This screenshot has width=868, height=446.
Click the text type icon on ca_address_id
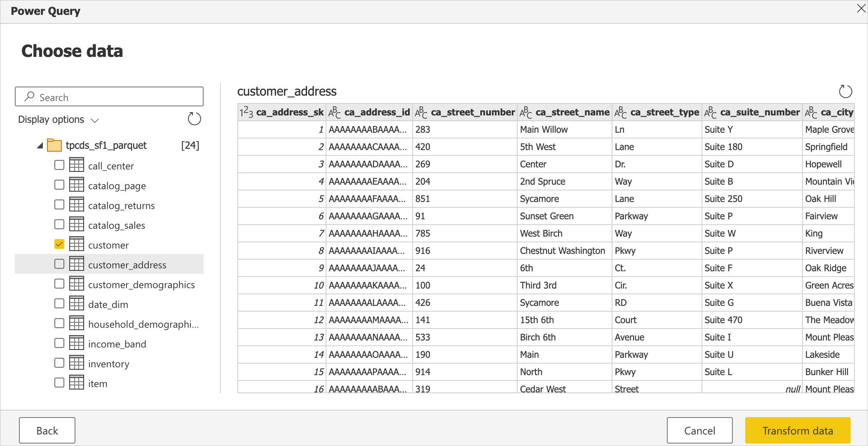[x=335, y=113]
